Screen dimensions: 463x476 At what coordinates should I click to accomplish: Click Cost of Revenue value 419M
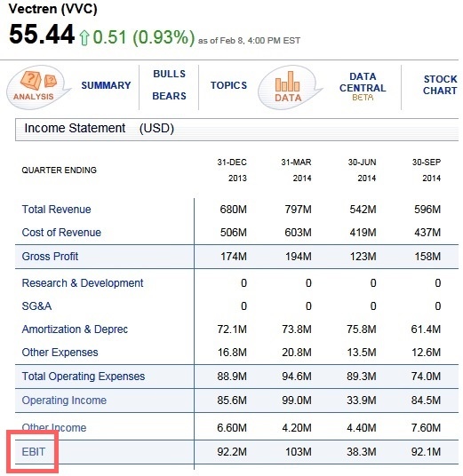pyautogui.click(x=363, y=233)
